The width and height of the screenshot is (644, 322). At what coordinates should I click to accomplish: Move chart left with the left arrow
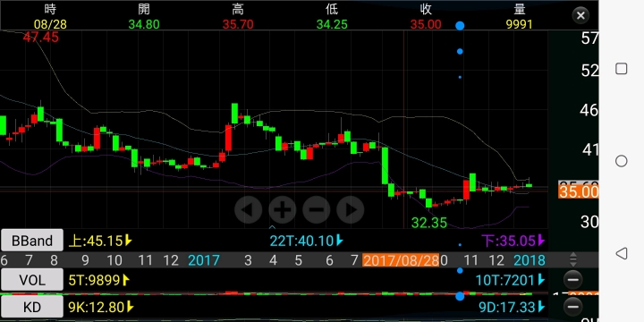[248, 210]
